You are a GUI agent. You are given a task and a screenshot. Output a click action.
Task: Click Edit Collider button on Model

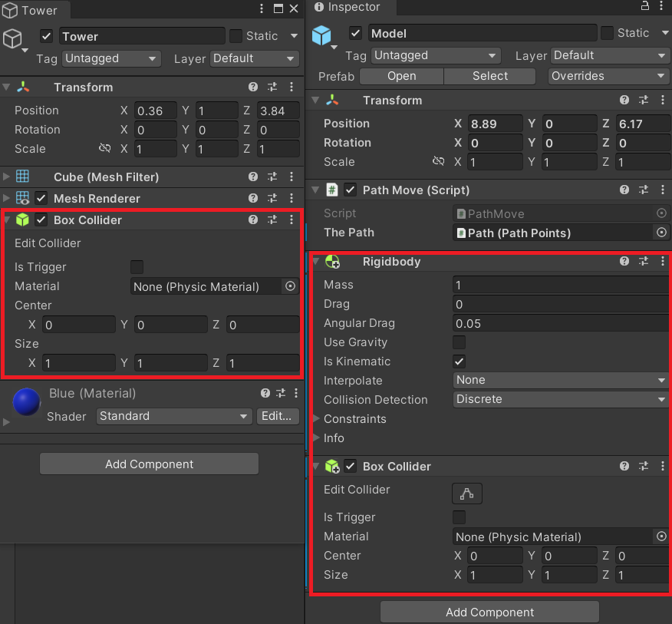[x=466, y=494]
